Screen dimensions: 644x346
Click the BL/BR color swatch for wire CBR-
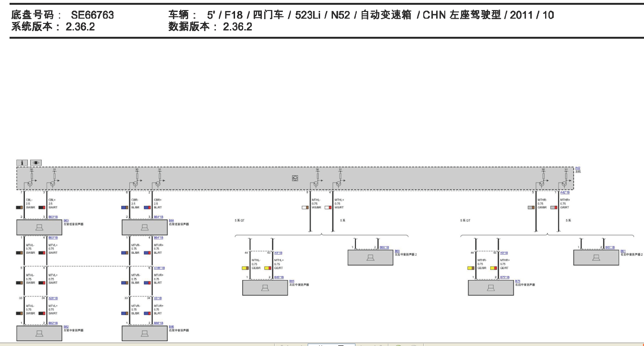coord(125,207)
